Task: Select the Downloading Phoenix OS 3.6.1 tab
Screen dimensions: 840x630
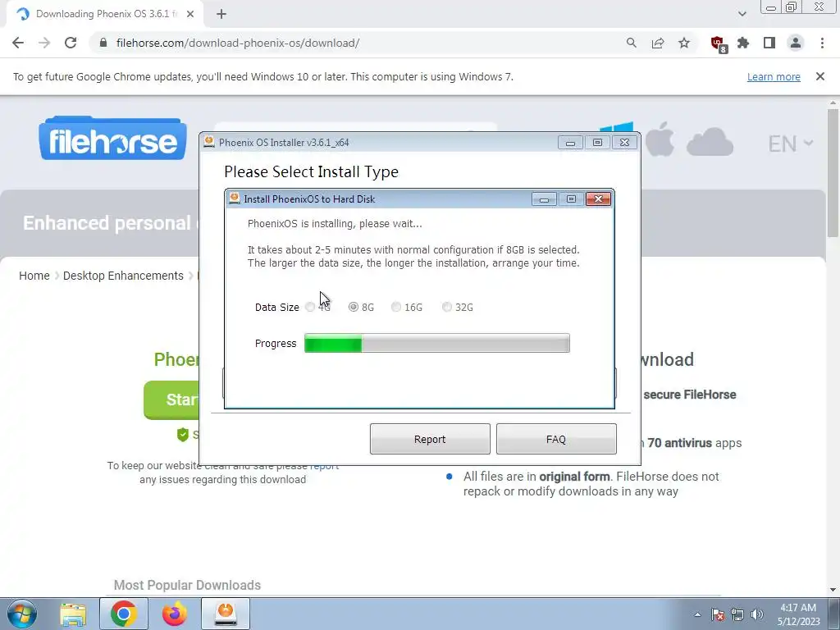Action: (x=105, y=15)
